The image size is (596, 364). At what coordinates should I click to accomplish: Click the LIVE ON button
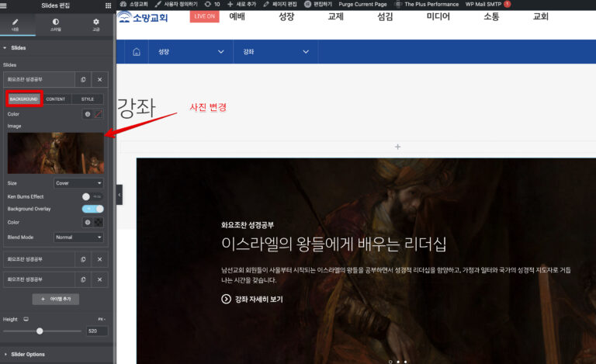(205, 16)
